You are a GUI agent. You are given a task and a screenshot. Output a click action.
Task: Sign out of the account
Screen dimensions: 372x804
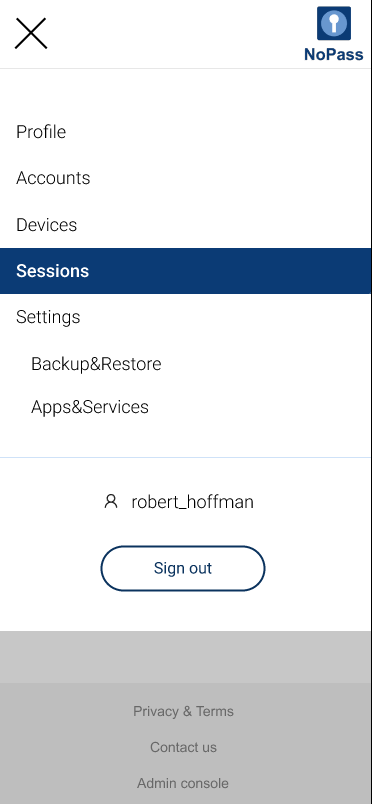(183, 568)
